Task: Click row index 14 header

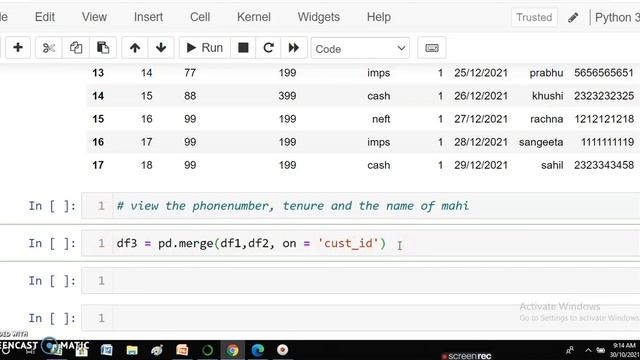Action: coord(98,96)
